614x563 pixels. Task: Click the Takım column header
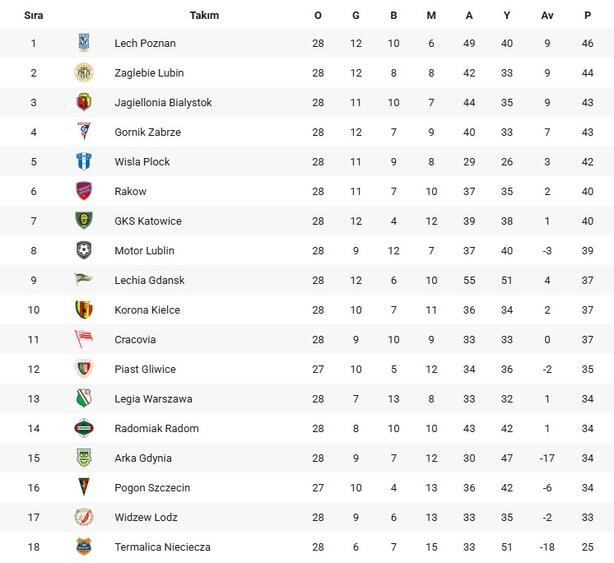[204, 15]
